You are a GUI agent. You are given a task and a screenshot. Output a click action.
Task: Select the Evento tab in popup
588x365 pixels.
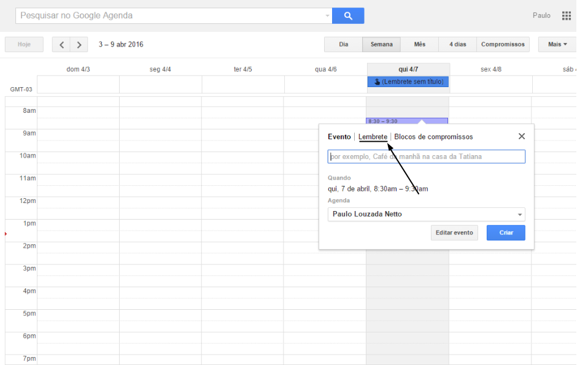coord(339,137)
